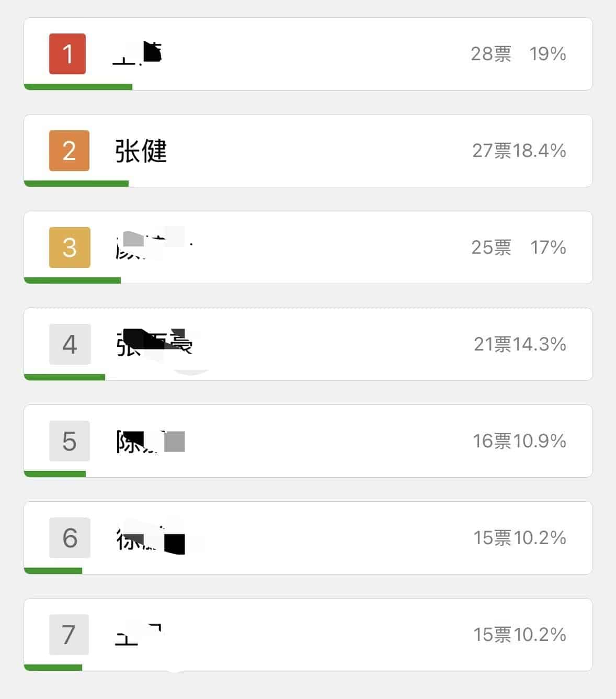Image resolution: width=616 pixels, height=699 pixels.
Task: Click the green progress bar under rank 1
Action: [78, 87]
